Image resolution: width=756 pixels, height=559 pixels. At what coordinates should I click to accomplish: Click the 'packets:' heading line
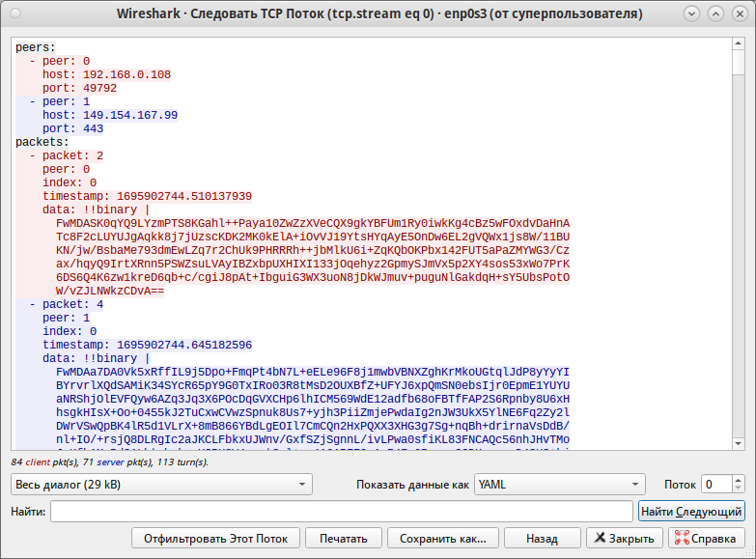[42, 142]
